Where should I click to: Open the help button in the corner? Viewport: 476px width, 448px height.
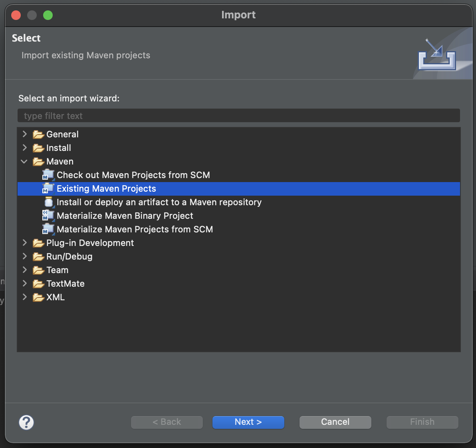[26, 422]
